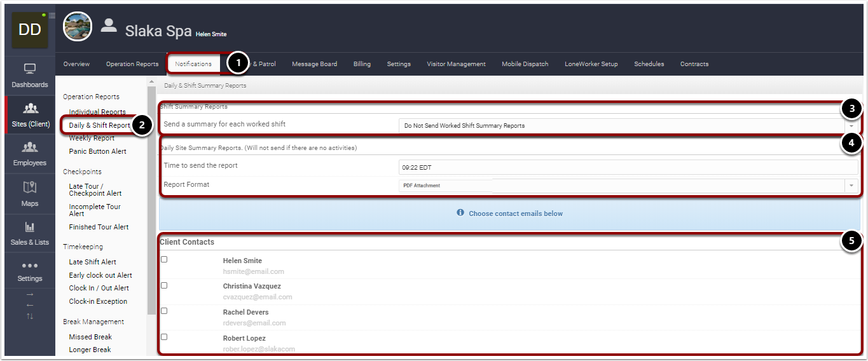Open sidebar Settings three-dots icon

tap(30, 266)
